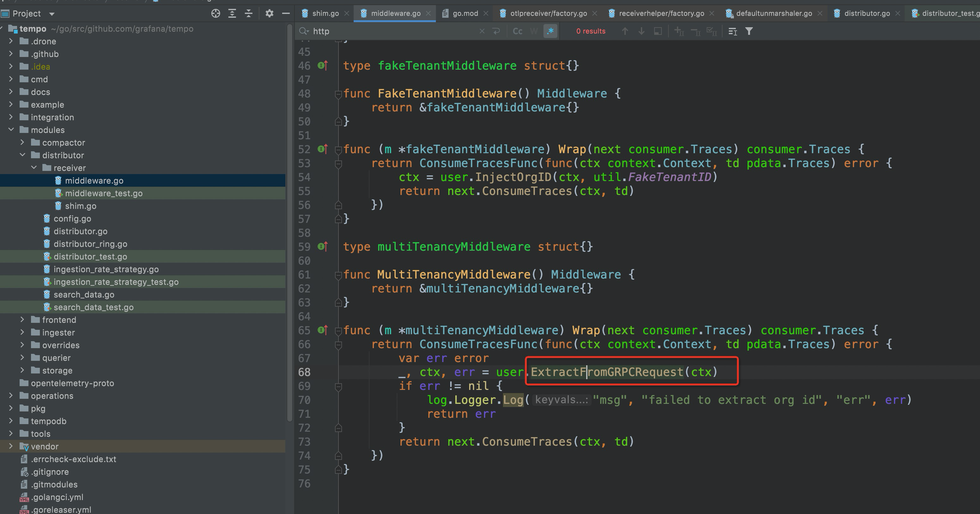Open the Project view dropdown
This screenshot has width=980, height=514.
tap(52, 14)
